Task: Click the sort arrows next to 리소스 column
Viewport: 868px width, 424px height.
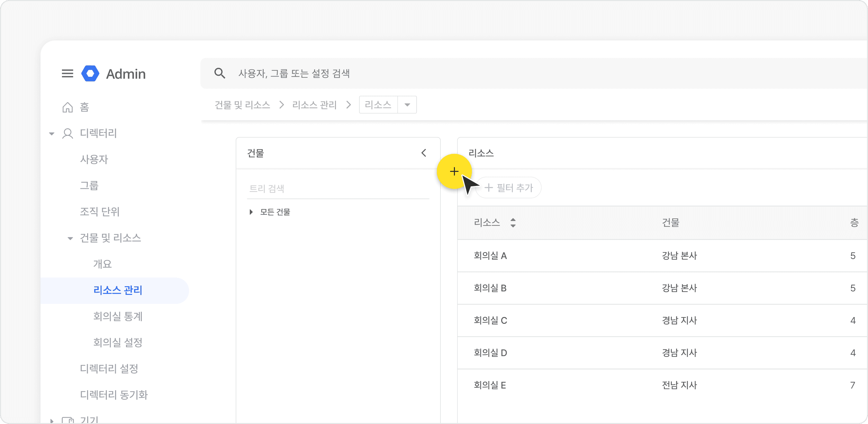Action: 513,223
